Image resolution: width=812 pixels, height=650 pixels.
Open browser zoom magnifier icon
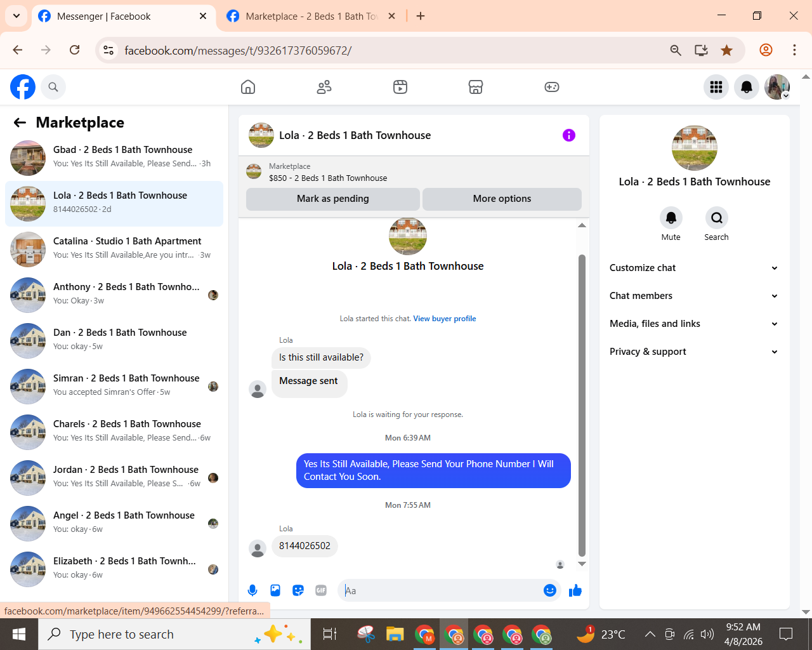[676, 50]
